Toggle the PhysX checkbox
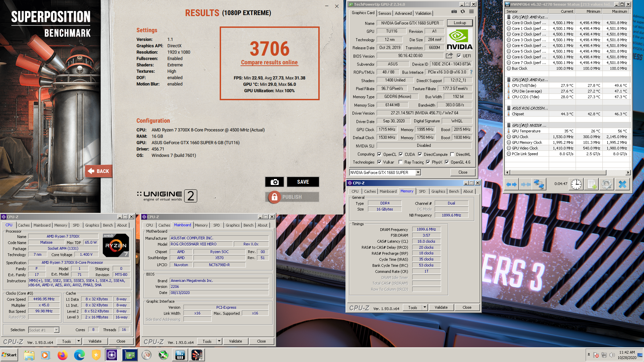 (x=428, y=162)
